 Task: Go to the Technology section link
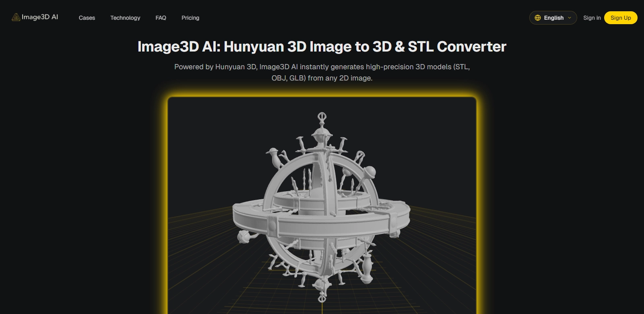click(125, 18)
